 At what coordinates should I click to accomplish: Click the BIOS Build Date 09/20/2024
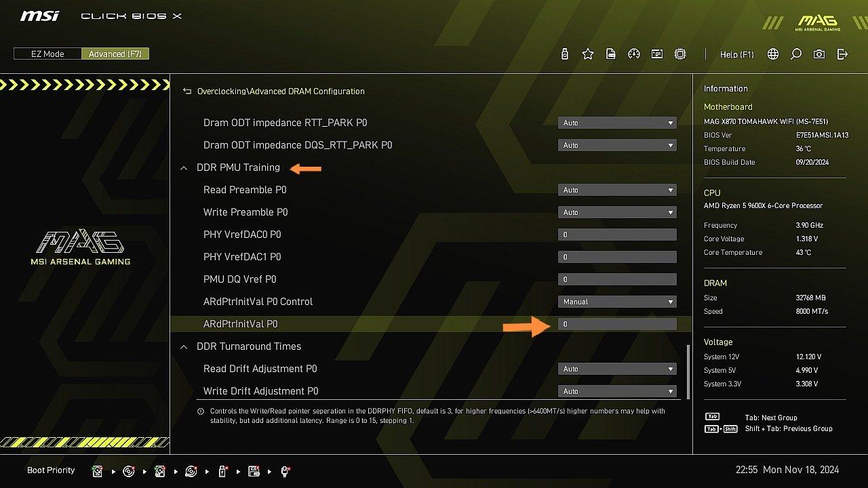[x=812, y=162]
